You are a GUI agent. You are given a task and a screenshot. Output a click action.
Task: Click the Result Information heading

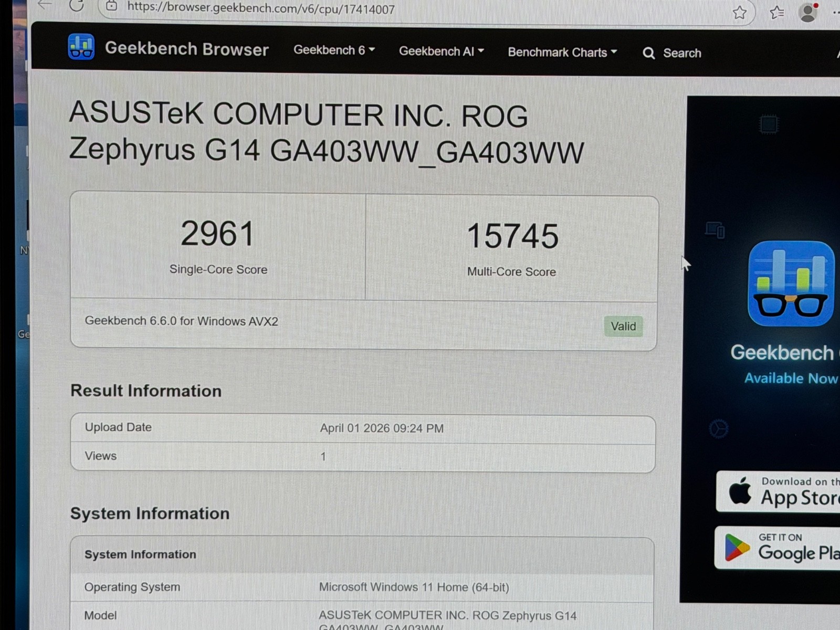[146, 391]
